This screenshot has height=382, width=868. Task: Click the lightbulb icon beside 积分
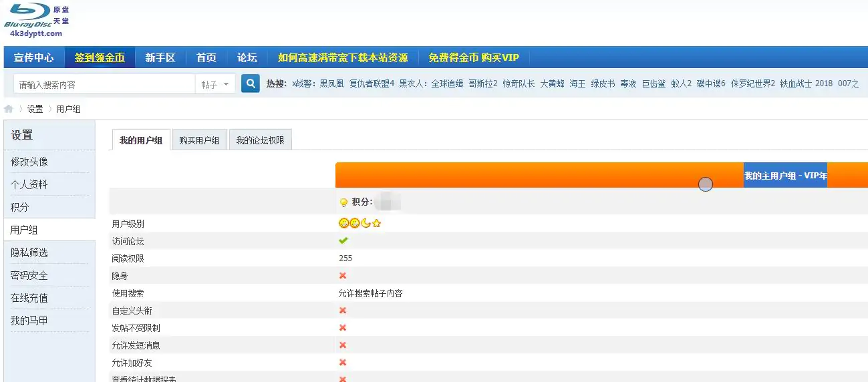(343, 202)
